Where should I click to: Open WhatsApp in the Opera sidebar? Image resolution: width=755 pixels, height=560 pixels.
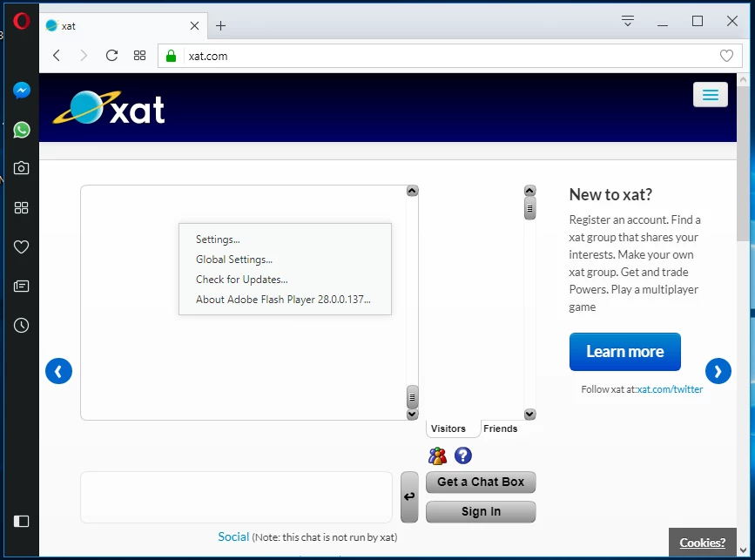click(21, 130)
